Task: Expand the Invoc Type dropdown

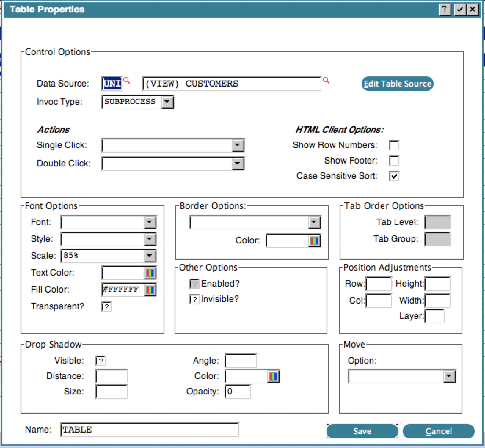Action: point(167,102)
